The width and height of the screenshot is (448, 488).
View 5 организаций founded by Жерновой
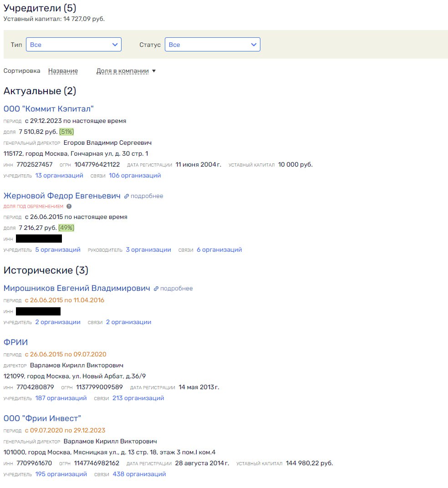click(58, 249)
